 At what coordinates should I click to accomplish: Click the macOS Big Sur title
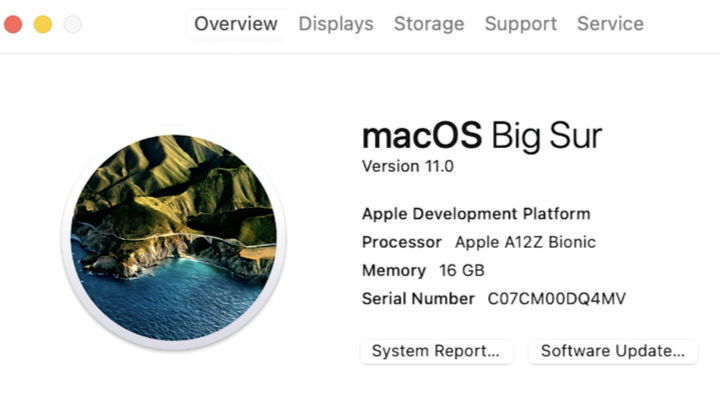tap(482, 135)
